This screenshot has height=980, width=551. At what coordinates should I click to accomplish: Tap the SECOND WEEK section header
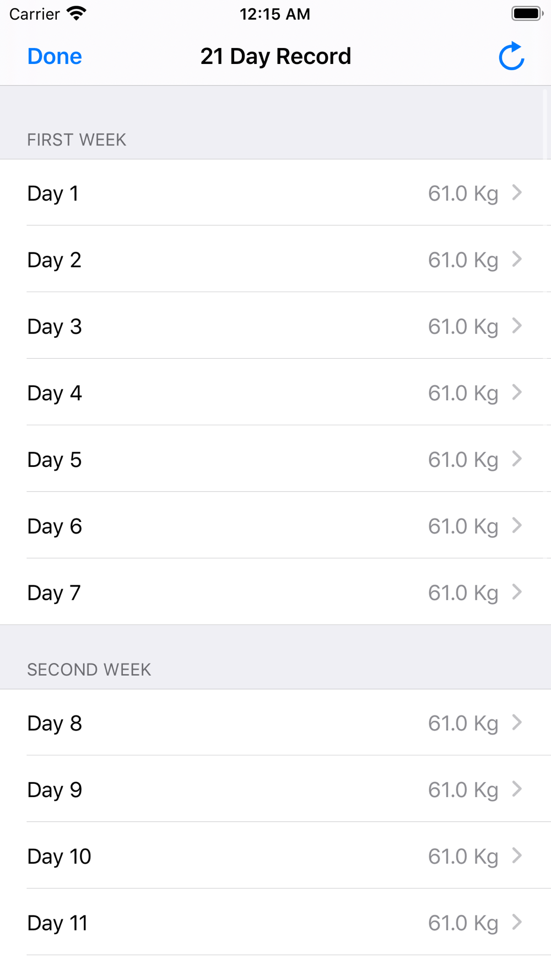pyautogui.click(x=89, y=670)
